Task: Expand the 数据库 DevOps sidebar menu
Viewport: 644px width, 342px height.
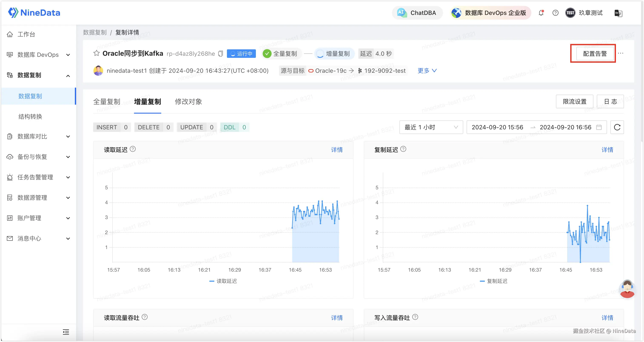Action: 38,55
